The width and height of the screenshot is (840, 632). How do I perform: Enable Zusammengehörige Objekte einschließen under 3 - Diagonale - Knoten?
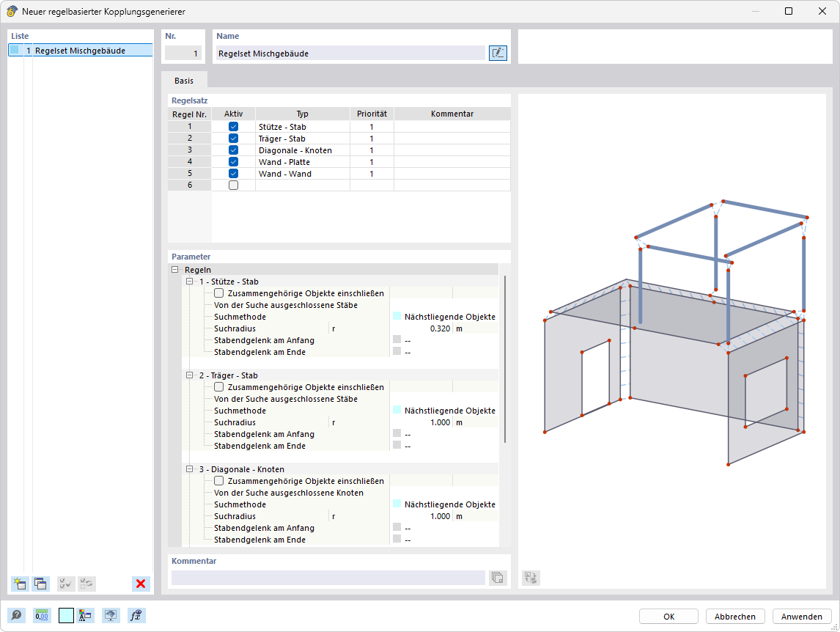[x=218, y=481]
